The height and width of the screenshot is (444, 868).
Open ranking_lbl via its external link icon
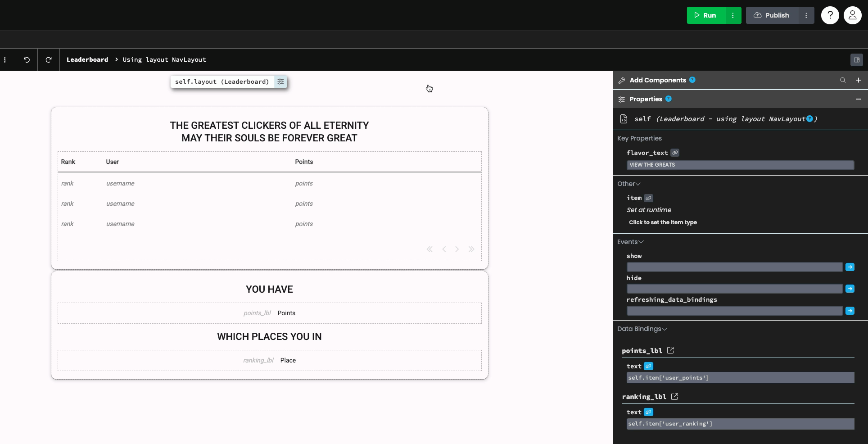coord(674,397)
